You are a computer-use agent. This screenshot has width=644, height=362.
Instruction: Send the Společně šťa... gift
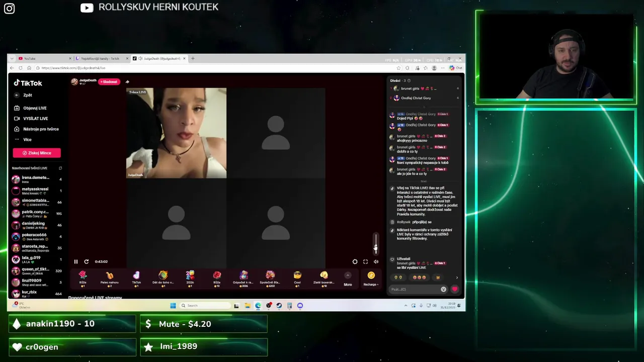coord(270,278)
